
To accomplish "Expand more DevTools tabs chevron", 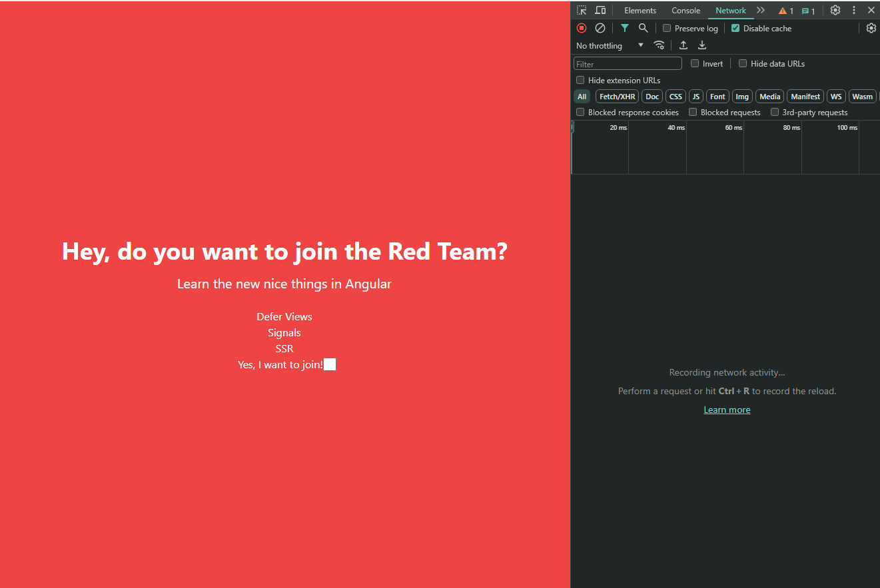I will 761,11.
